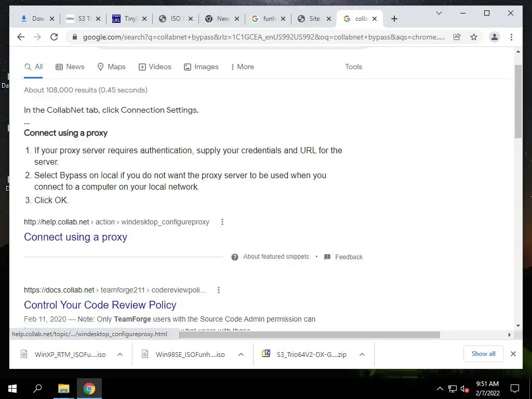Open the taskbar clock and date

[x=487, y=389]
